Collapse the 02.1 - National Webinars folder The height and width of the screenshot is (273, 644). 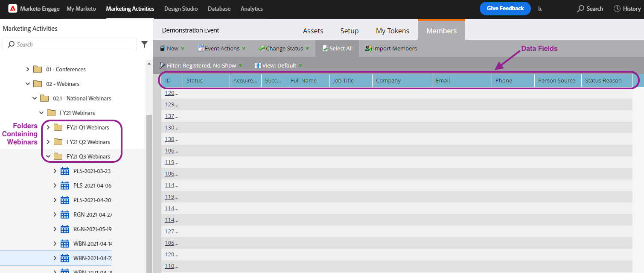click(x=35, y=98)
